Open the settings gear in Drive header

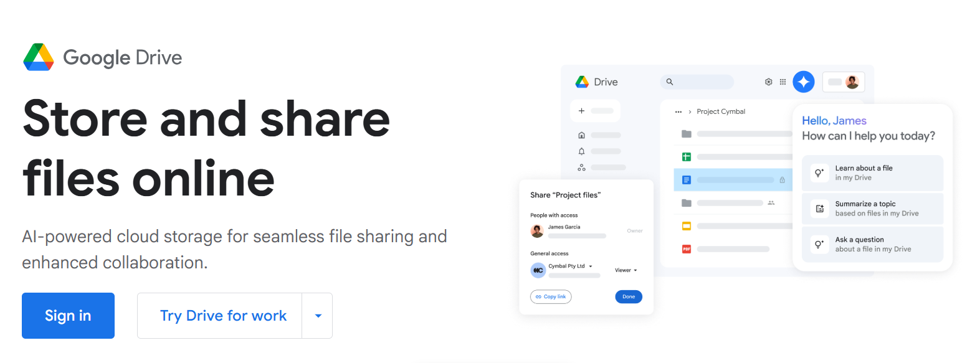click(768, 82)
